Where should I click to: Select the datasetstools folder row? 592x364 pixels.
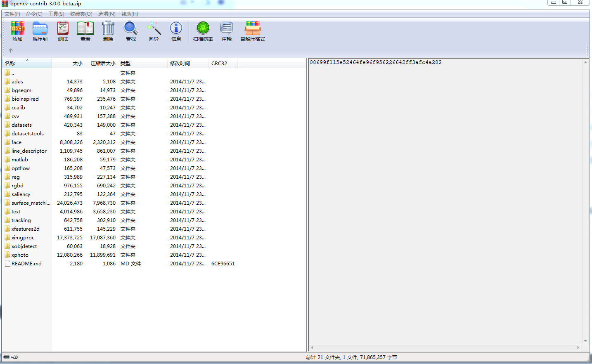pos(120,133)
